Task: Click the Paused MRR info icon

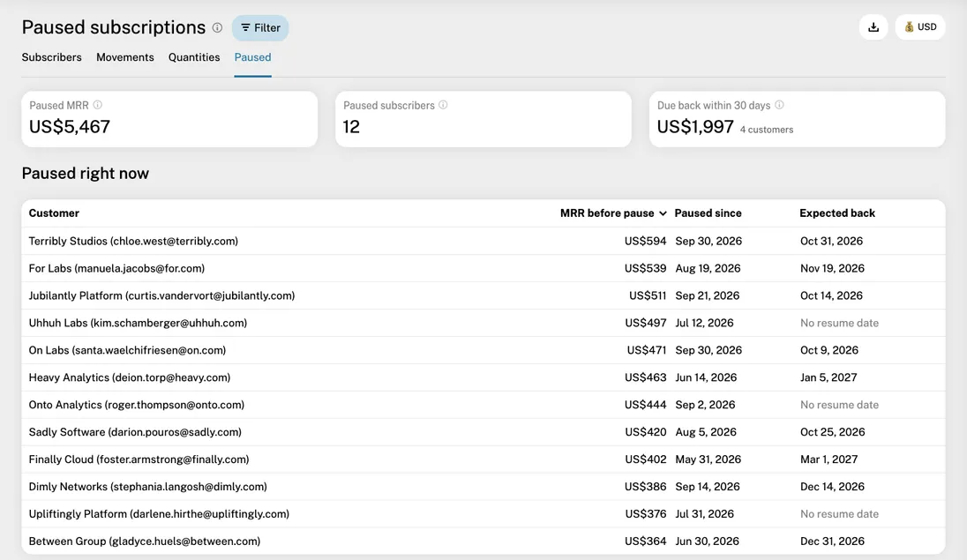Action: click(97, 105)
